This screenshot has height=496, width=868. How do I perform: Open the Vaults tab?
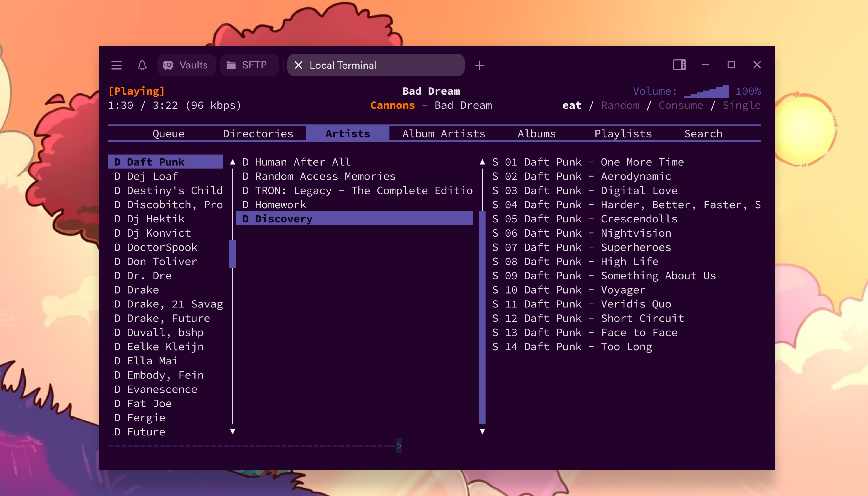186,65
